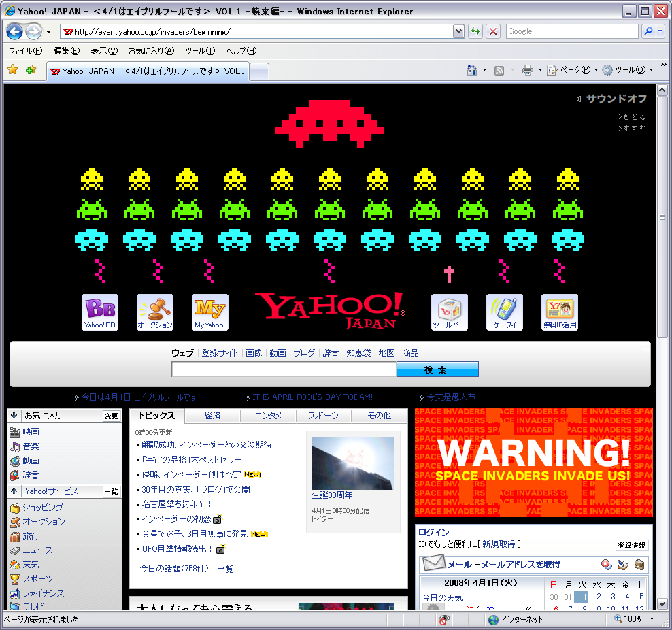Switch to the その他 news tab
This screenshot has height=630, width=672.
(380, 416)
